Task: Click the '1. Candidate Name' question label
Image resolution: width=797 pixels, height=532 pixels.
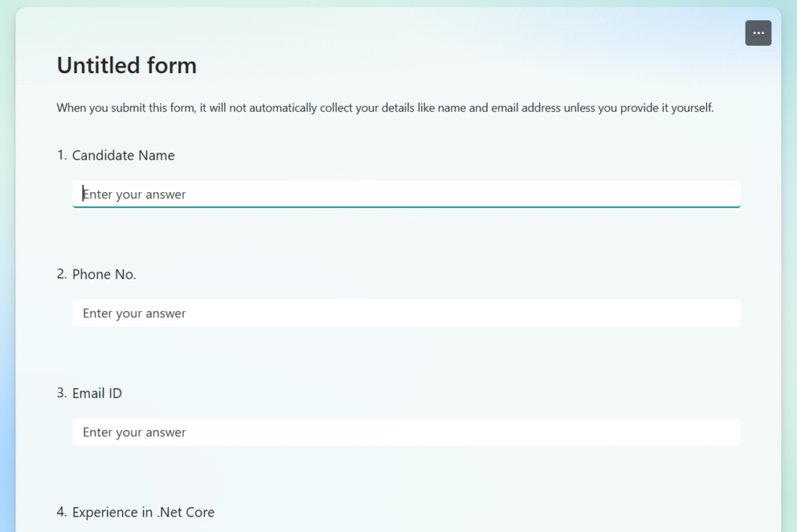Action: click(115, 156)
